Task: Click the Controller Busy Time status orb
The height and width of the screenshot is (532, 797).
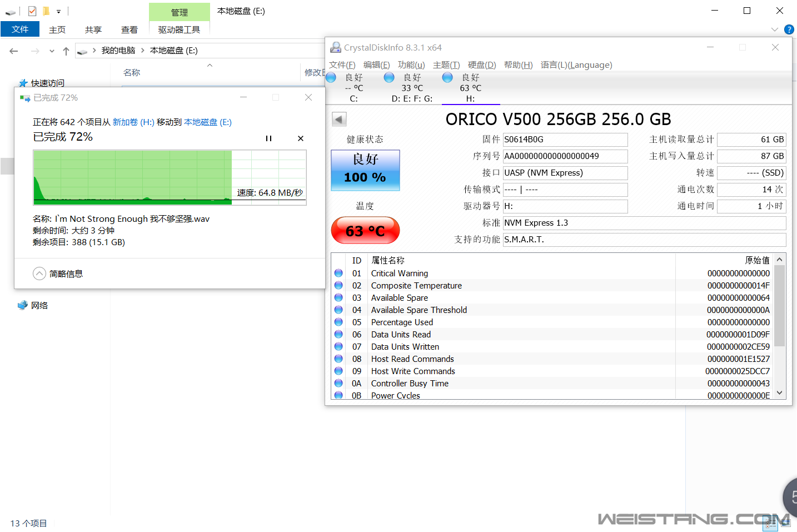Action: (338, 383)
